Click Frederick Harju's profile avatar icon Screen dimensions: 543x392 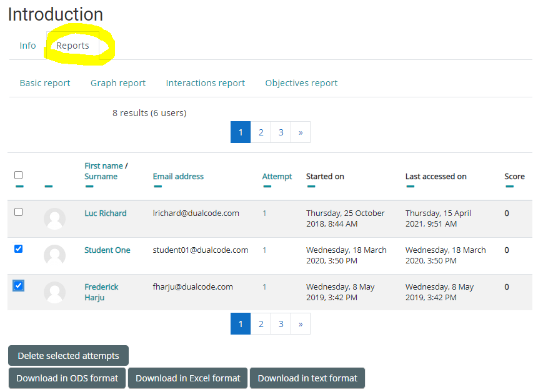point(55,292)
